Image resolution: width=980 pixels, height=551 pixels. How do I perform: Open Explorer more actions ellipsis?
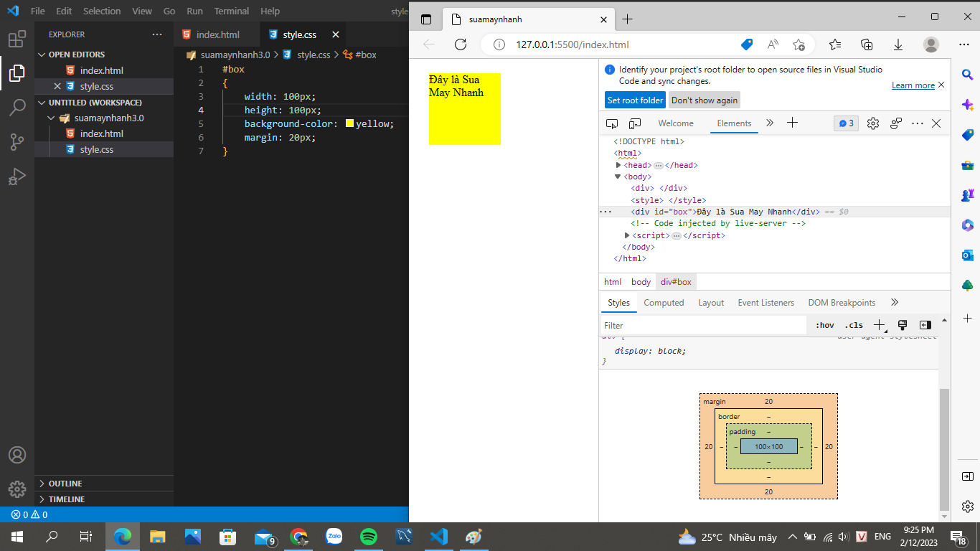157,34
